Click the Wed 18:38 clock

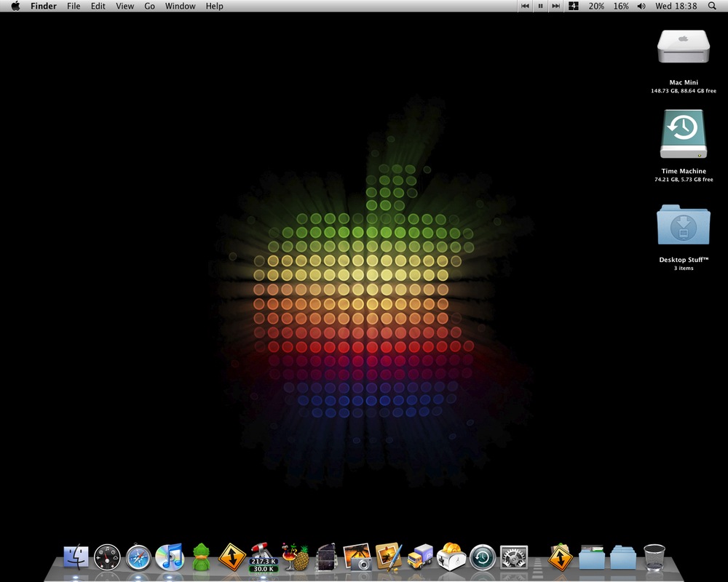coord(676,6)
